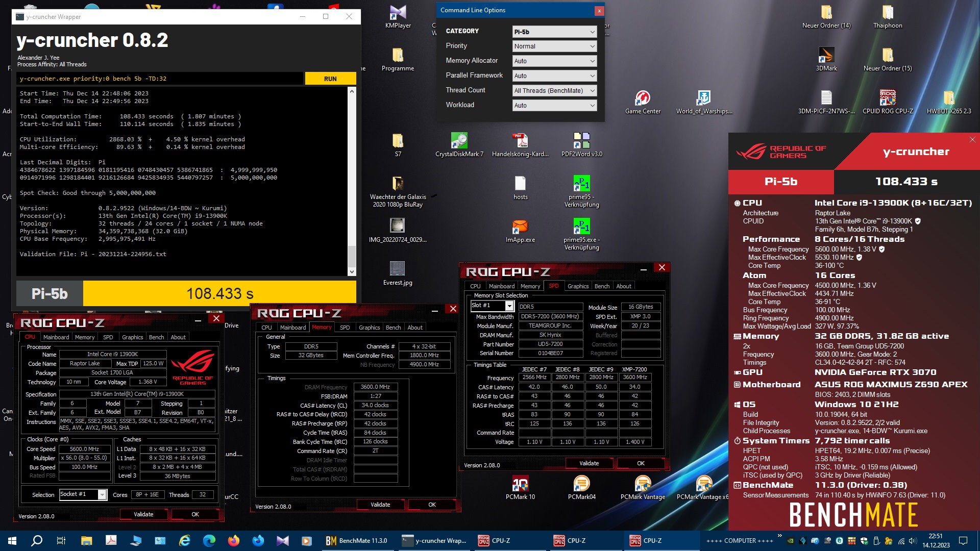This screenshot has height=551, width=980.
Task: Open the hosts file icon
Action: pos(520,187)
